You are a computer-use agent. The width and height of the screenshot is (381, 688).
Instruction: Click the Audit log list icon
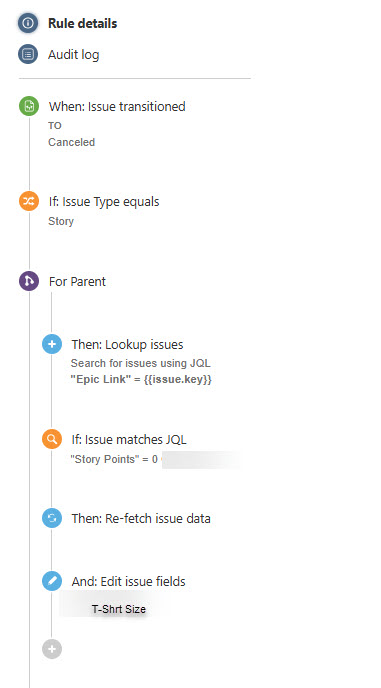coord(28,55)
